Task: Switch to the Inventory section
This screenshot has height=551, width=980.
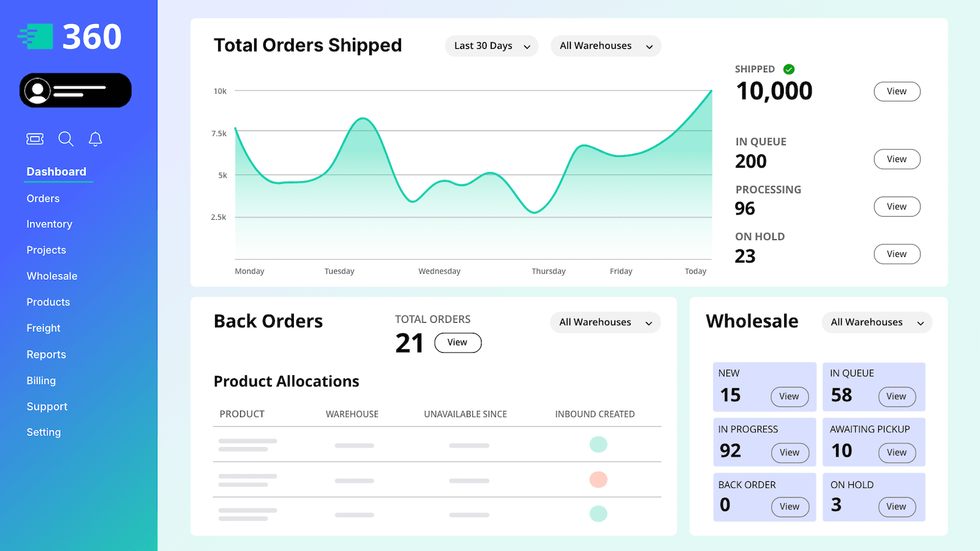Action: (x=49, y=223)
